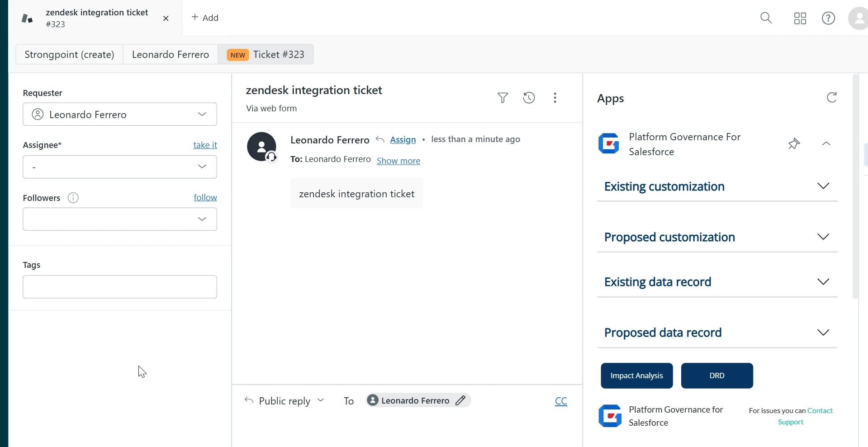Switch to the Strongpoint (create) tab
The height and width of the screenshot is (447, 868).
(69, 55)
